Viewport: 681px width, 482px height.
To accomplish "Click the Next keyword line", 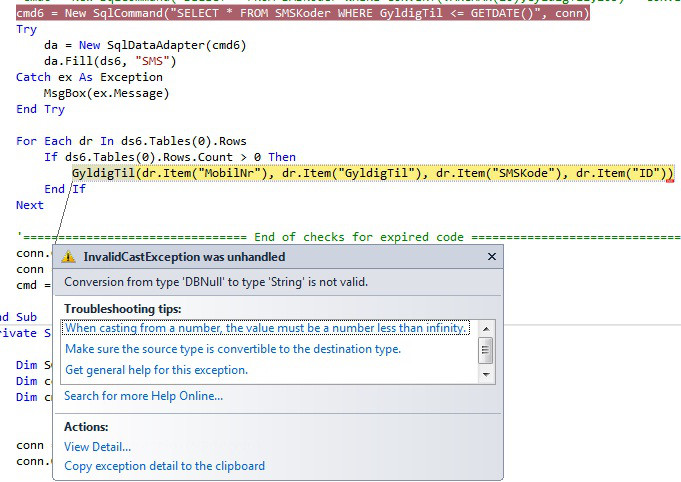I will click(30, 205).
